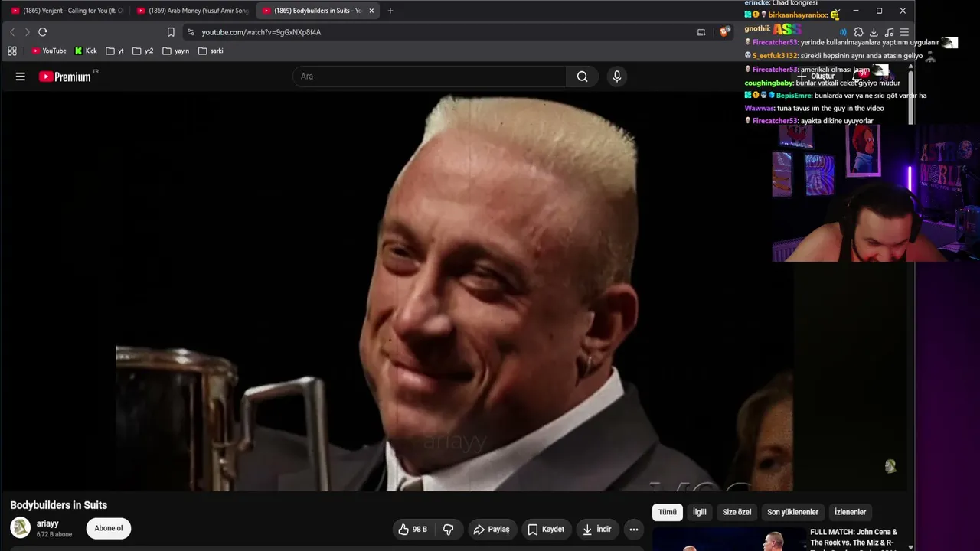
Task: Go forward with the browser forward arrow
Action: pyautogui.click(x=28, y=32)
